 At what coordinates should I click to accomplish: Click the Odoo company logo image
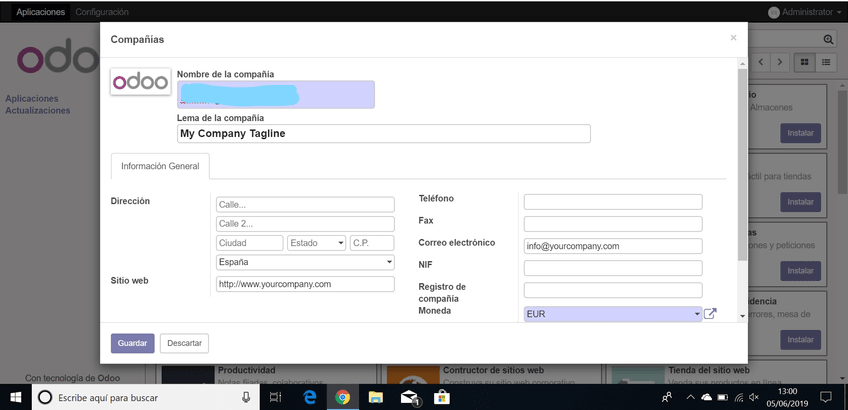140,82
